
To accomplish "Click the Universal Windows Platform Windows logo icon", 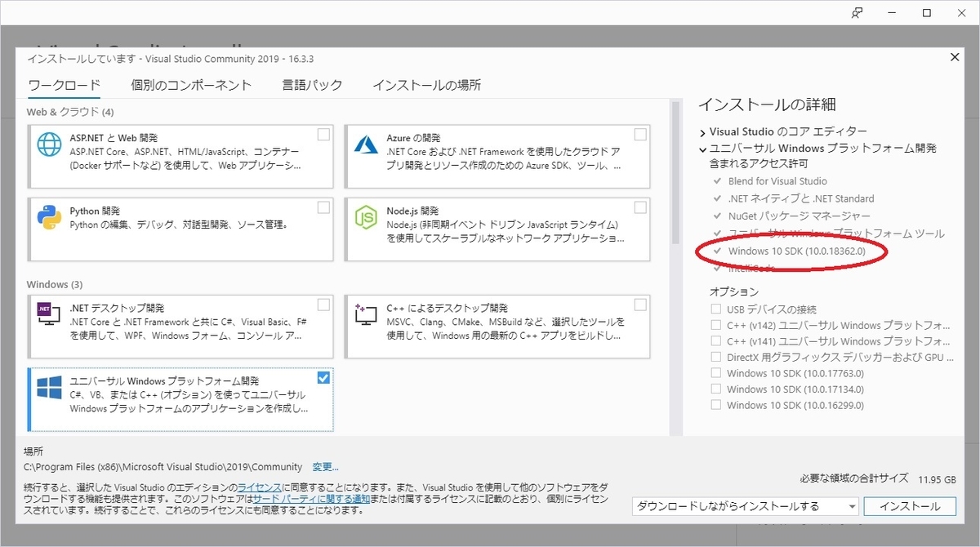I will (49, 388).
